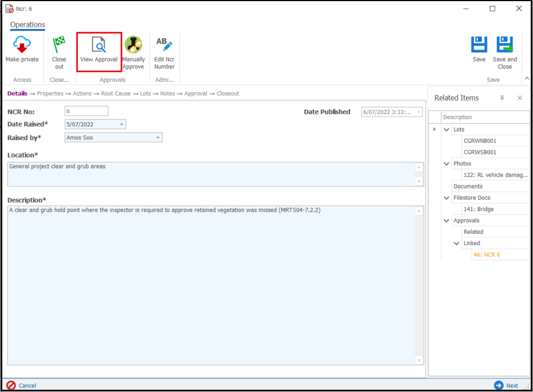The height and width of the screenshot is (392, 533).
Task: Collapse the Lots tree node
Action: pyautogui.click(x=447, y=130)
